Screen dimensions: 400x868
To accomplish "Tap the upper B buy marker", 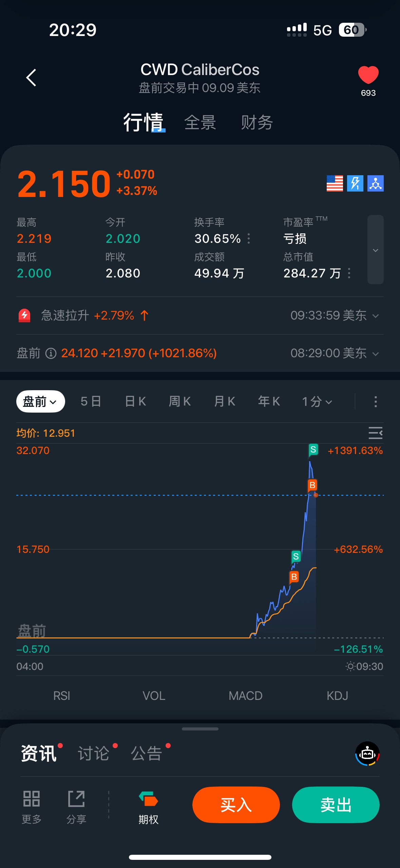I will pos(312,485).
